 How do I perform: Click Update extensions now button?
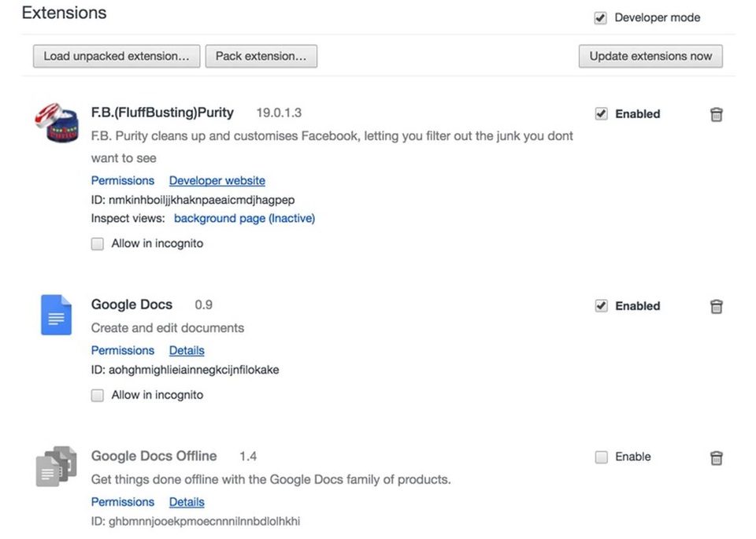click(650, 57)
